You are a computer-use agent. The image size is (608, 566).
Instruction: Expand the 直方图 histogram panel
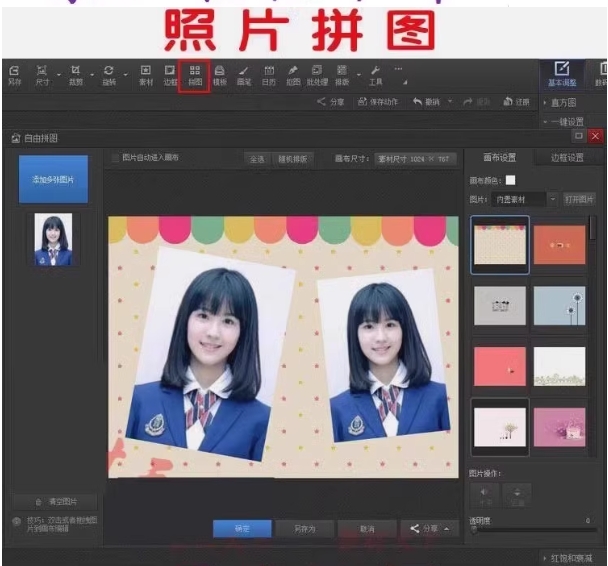[x=565, y=102]
